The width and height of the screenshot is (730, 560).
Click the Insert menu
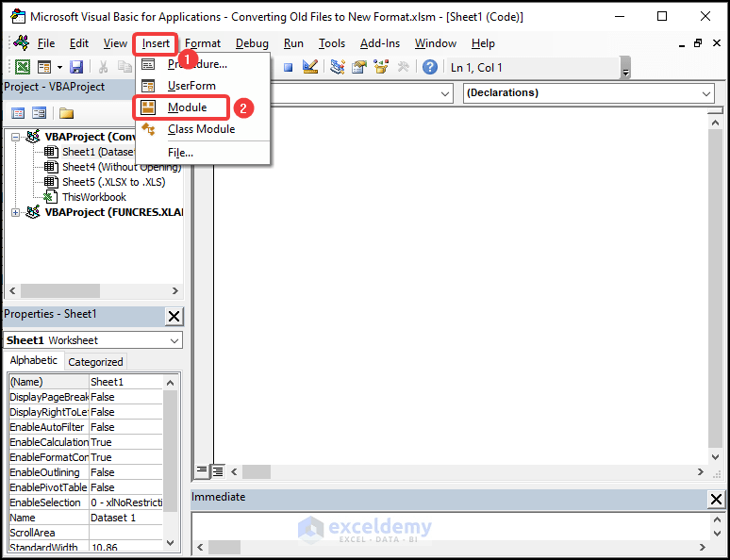point(156,43)
